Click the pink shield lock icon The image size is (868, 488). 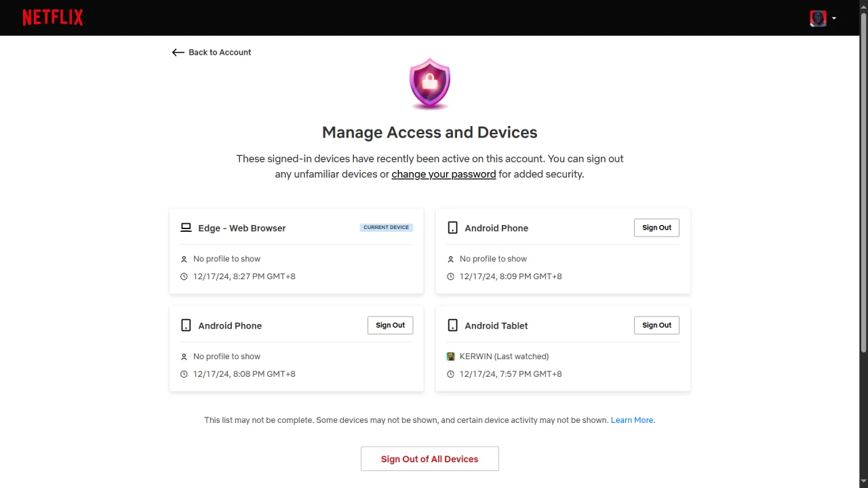point(430,84)
